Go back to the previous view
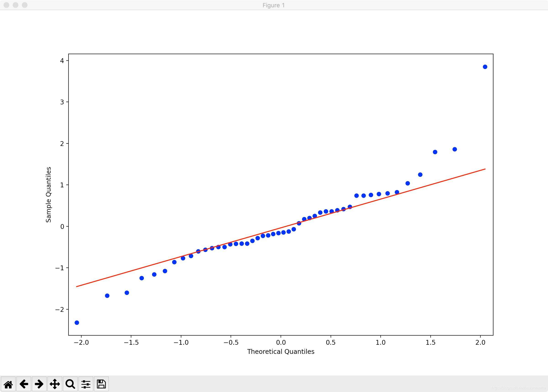The image size is (548, 392). [24, 384]
